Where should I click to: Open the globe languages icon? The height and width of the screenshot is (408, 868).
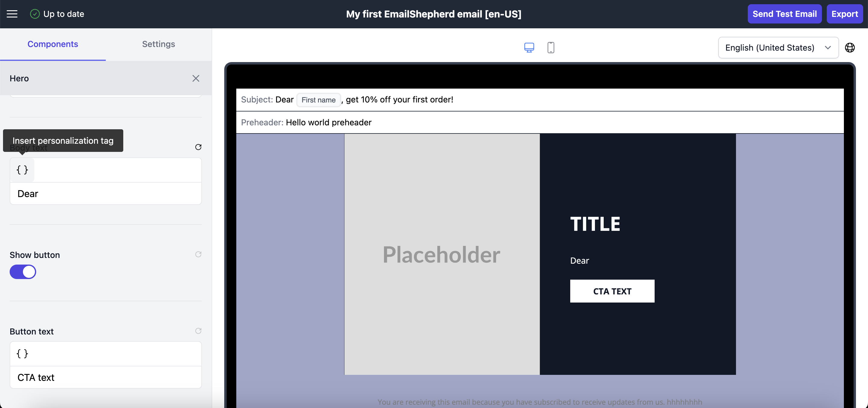[850, 48]
